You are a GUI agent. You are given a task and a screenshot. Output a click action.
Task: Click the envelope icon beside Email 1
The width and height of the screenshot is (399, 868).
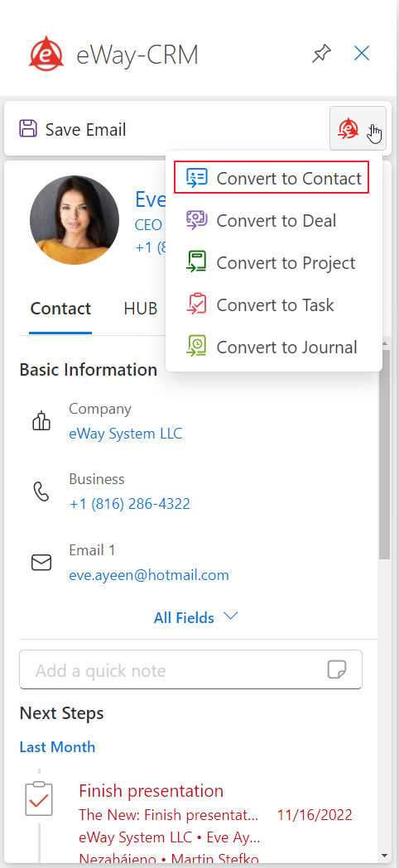coord(41,563)
